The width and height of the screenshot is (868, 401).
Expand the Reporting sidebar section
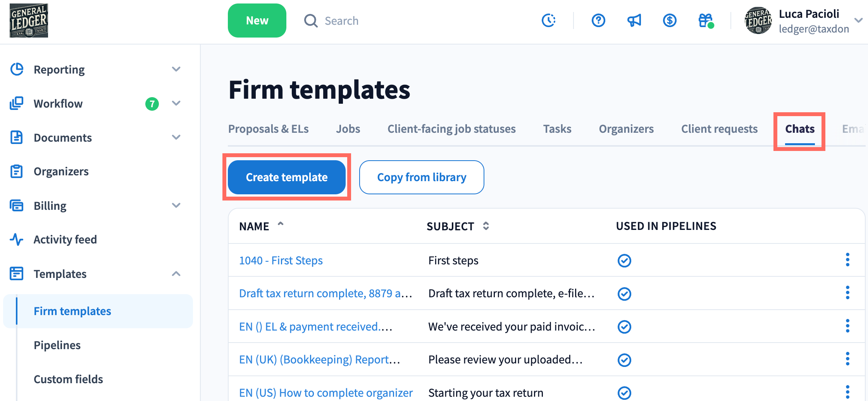pos(176,70)
